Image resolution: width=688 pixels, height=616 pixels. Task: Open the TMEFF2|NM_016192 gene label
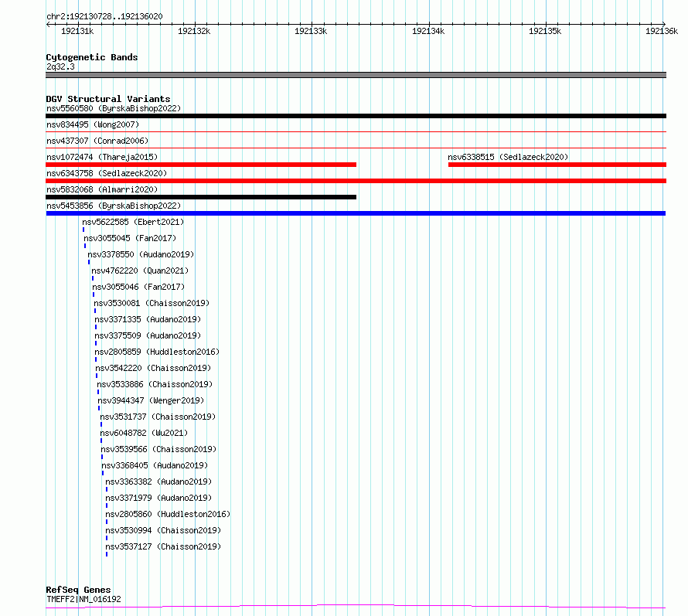(x=83, y=599)
